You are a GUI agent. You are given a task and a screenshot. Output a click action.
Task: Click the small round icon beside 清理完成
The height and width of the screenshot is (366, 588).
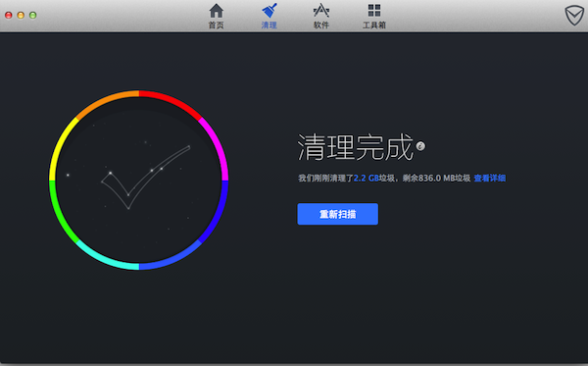point(420,146)
